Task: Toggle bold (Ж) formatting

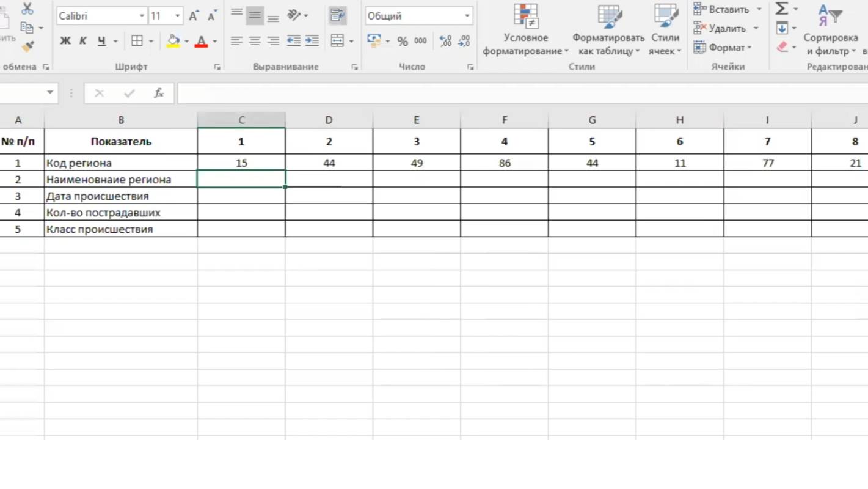Action: point(65,41)
